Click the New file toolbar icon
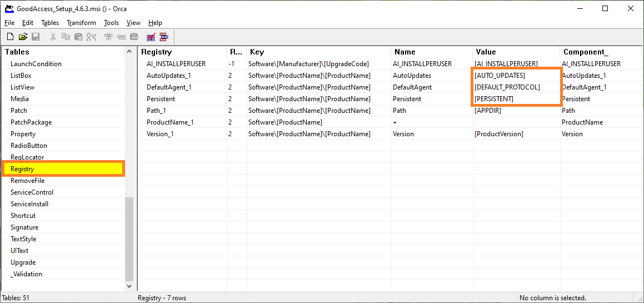This screenshot has width=644, height=303. (11, 37)
